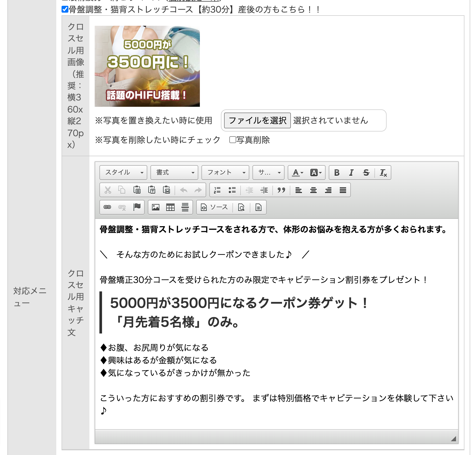Insert a numbered list
The width and height of the screenshot is (476, 455).
(x=217, y=190)
